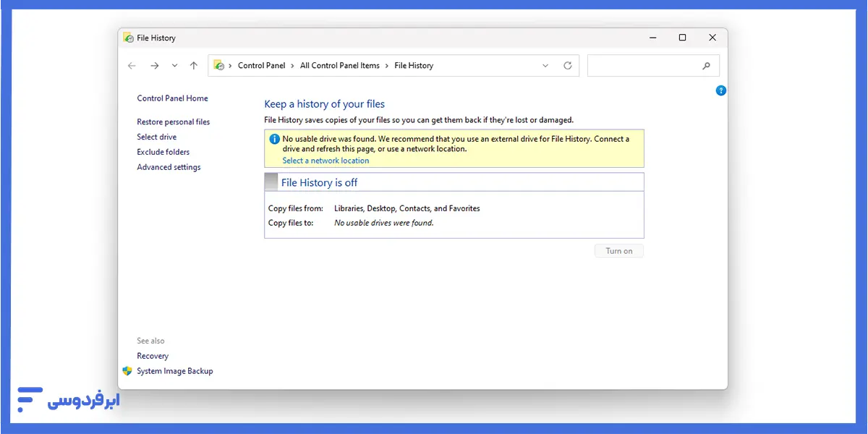
Task: Focus the Control Panel search box
Action: tap(653, 65)
